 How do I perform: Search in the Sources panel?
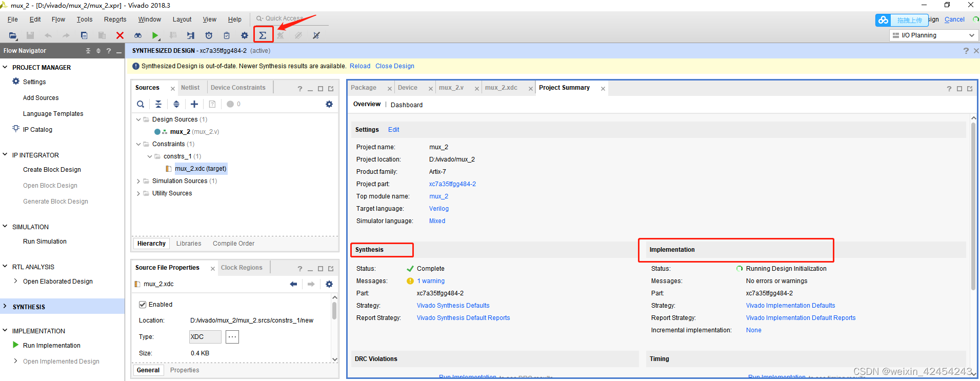[141, 104]
